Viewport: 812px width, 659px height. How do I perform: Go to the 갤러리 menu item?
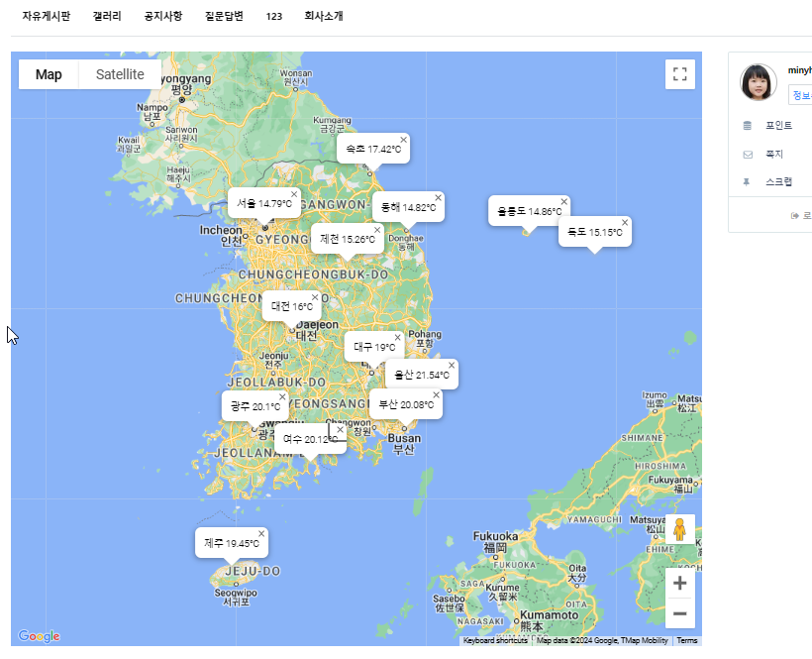107,16
